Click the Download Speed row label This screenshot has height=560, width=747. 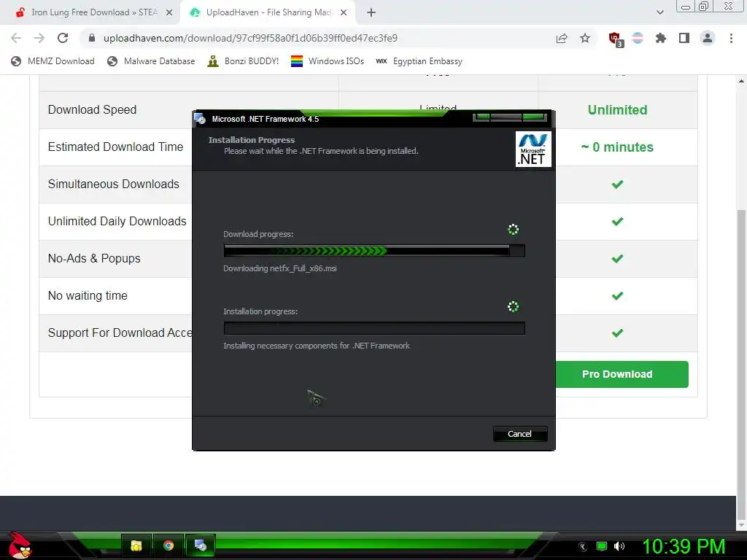(x=93, y=110)
